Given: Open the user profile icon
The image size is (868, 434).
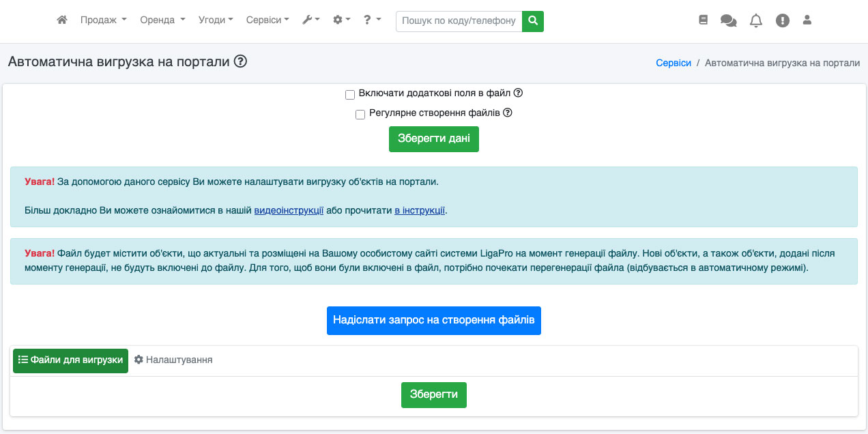Looking at the screenshot, I should tap(807, 20).
